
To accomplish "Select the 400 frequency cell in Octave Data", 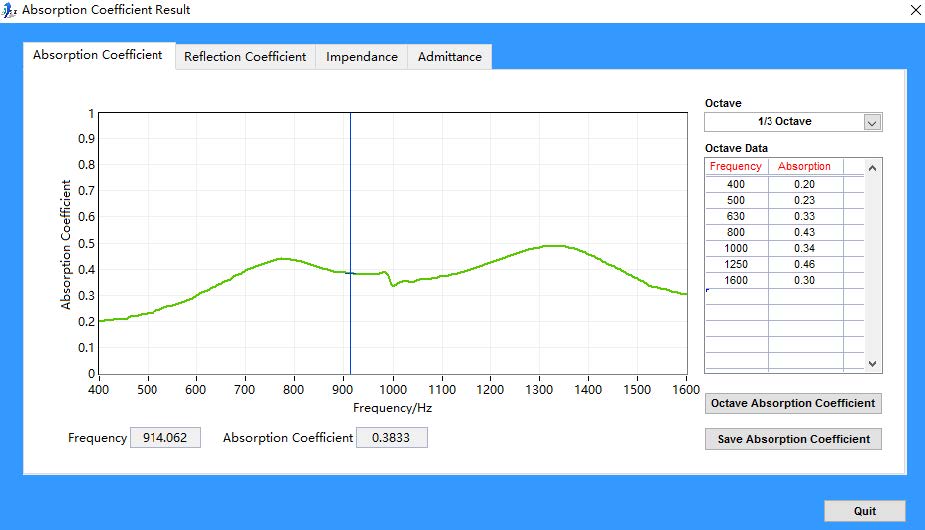I will click(736, 184).
